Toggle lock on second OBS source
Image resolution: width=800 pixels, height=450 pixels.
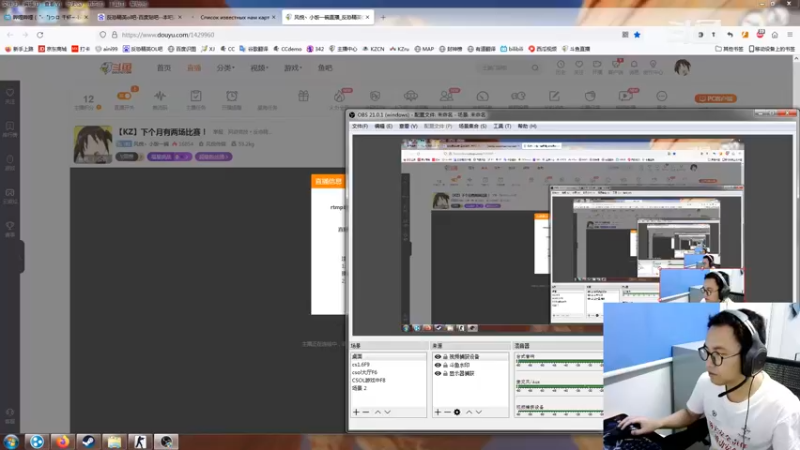[445, 365]
